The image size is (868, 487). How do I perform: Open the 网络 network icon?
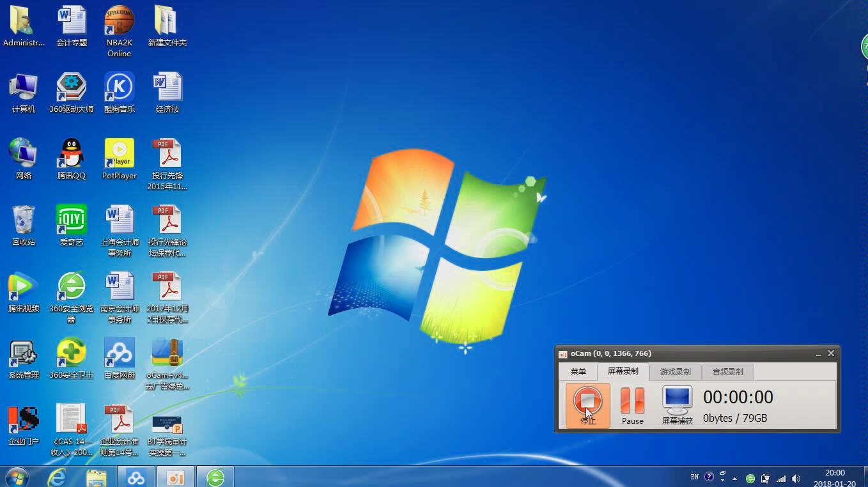(x=24, y=159)
